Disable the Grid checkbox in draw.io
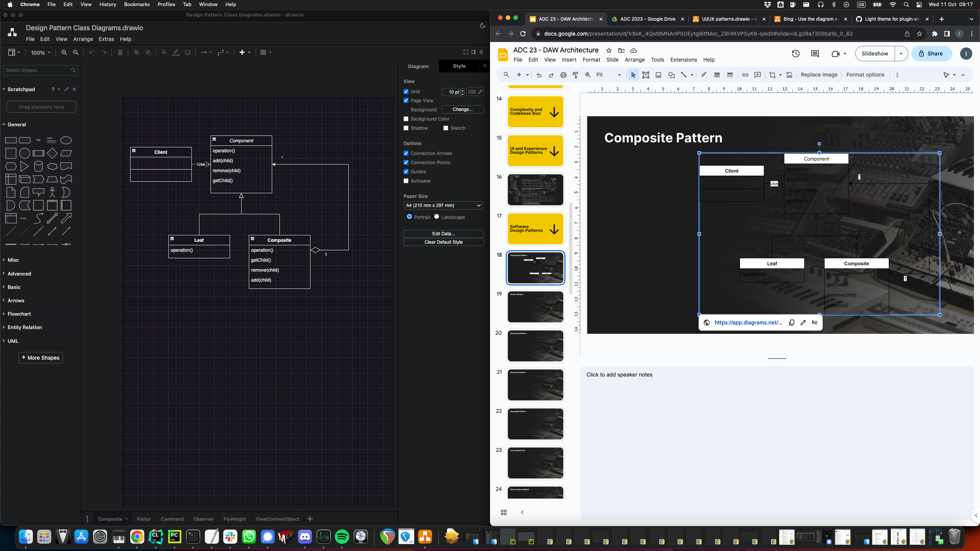The height and width of the screenshot is (551, 980). pyautogui.click(x=406, y=92)
